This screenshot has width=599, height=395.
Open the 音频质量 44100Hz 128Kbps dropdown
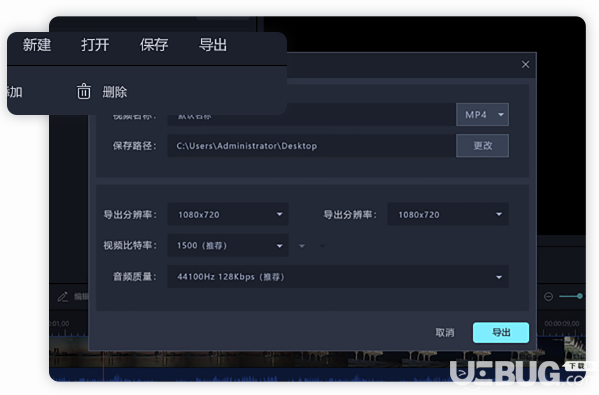pyautogui.click(x=338, y=277)
